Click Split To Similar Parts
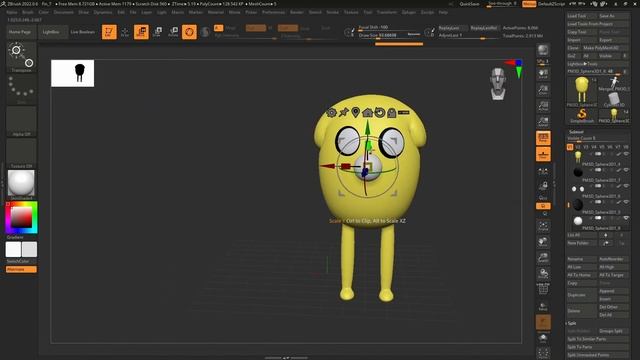 [598, 339]
